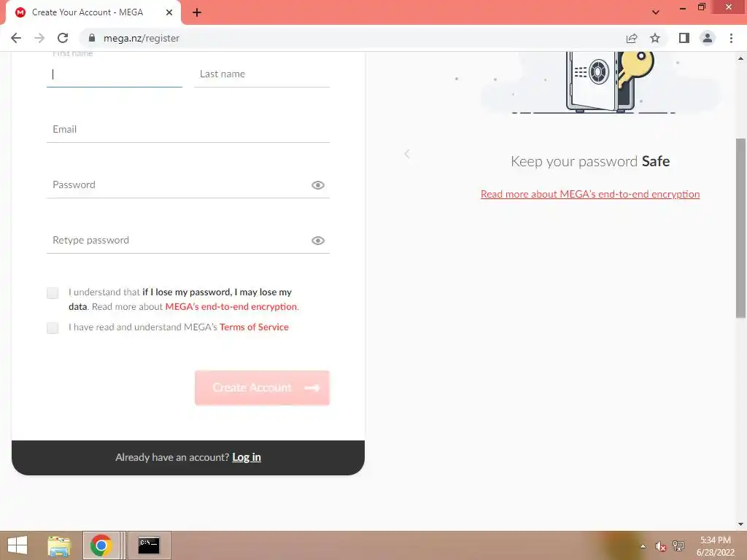Screen dimensions: 747x560
Task: Click the Retype password field
Action: pyautogui.click(x=188, y=240)
